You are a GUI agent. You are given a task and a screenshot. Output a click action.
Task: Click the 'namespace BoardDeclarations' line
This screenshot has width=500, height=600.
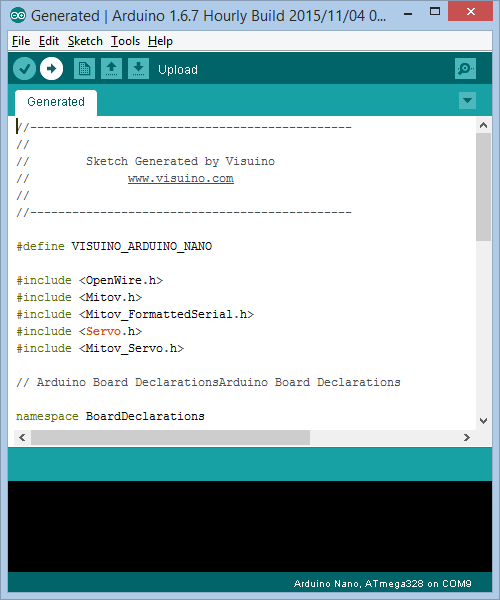(x=110, y=416)
